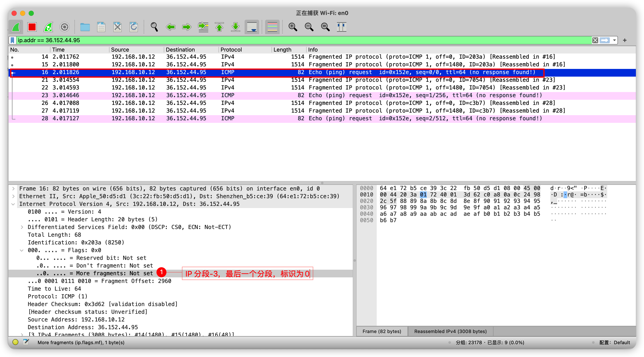The image size is (644, 357).
Task: Click the filter bookmark icon
Action: (x=12, y=40)
